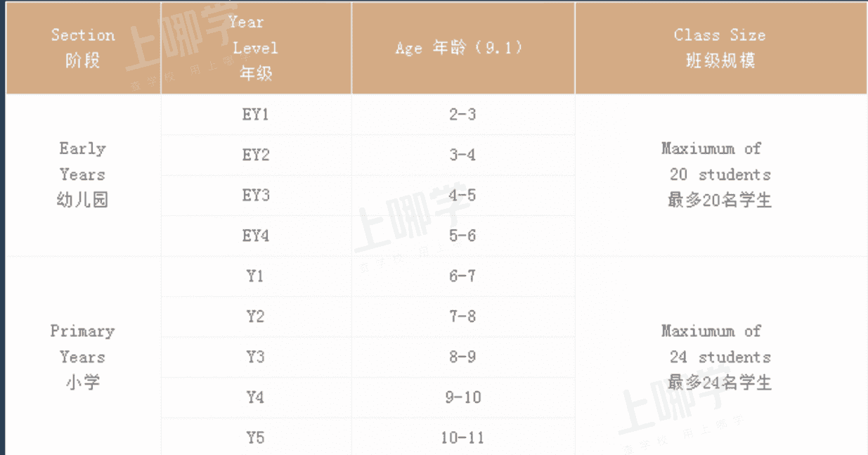
Task: Select the Year Level 年级 header cell
Action: 256,48
